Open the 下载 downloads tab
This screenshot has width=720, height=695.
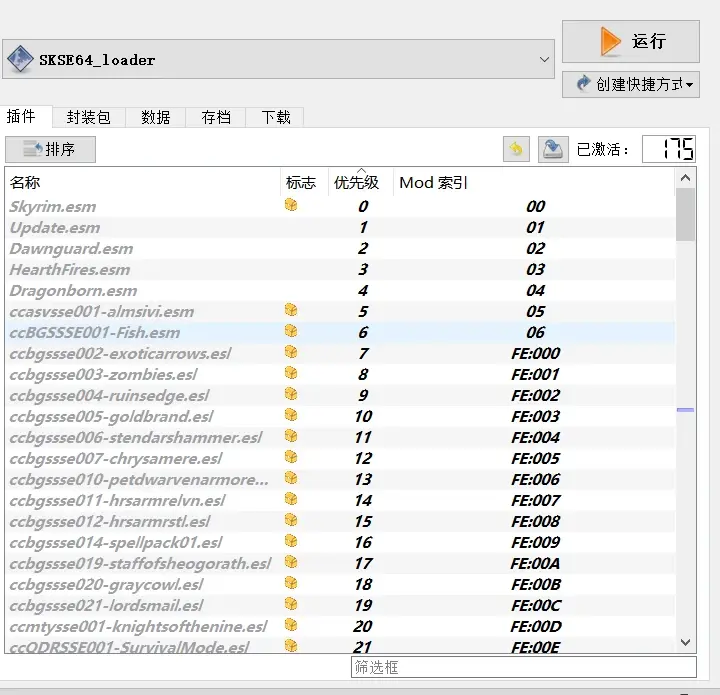(x=276, y=117)
